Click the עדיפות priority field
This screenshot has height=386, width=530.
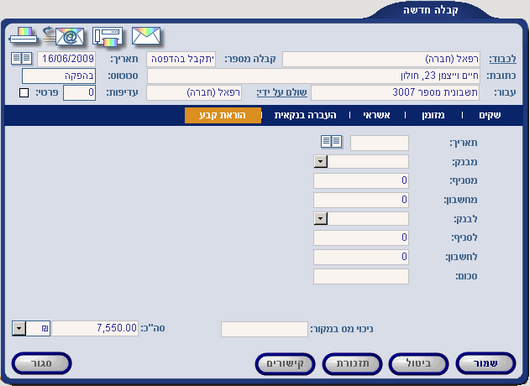(x=79, y=93)
